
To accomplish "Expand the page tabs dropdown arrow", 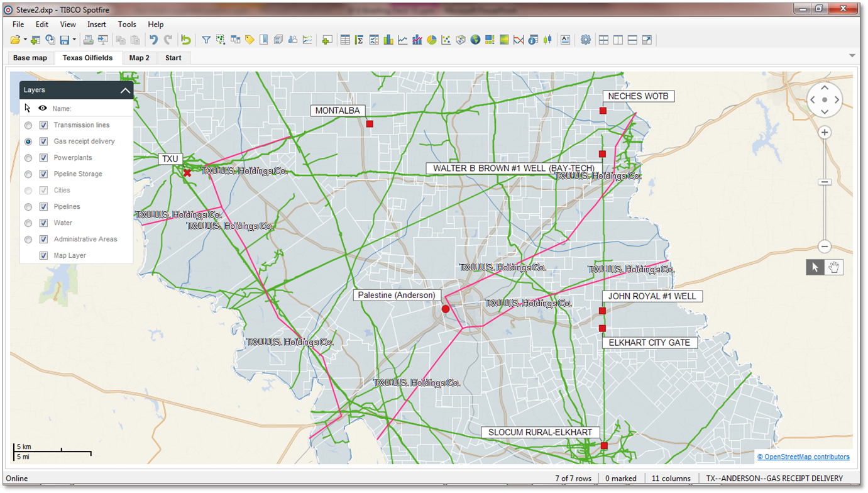I will tap(852, 56).
